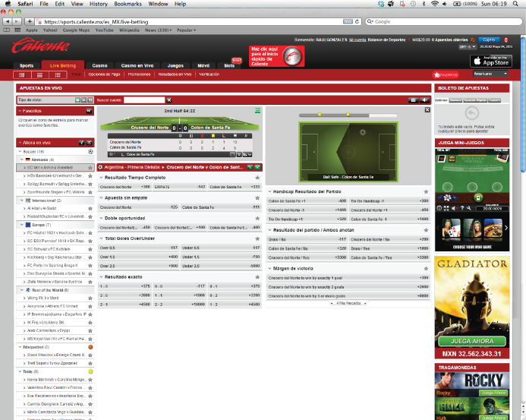
Task: Collapse the Soccer (19) section
Action: pos(20,152)
